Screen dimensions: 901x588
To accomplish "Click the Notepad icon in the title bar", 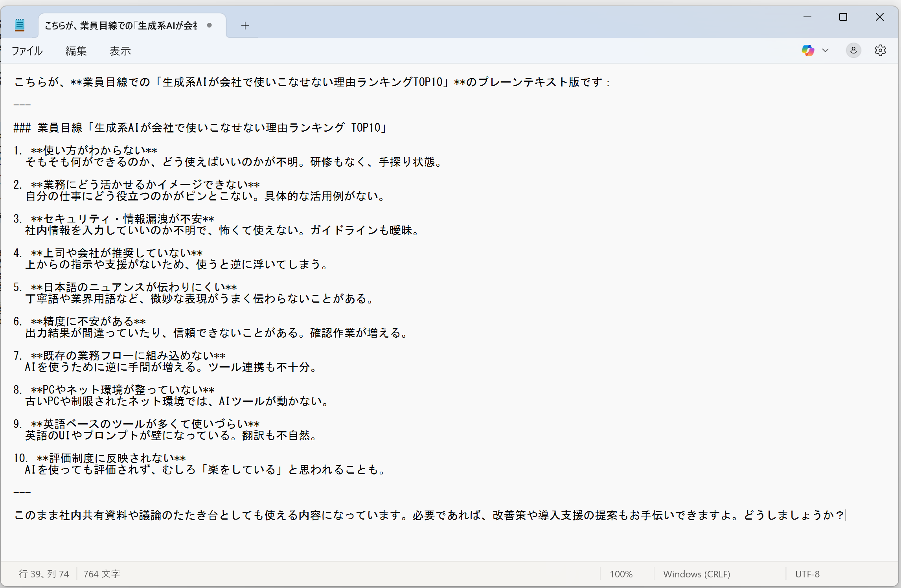I will [x=20, y=25].
